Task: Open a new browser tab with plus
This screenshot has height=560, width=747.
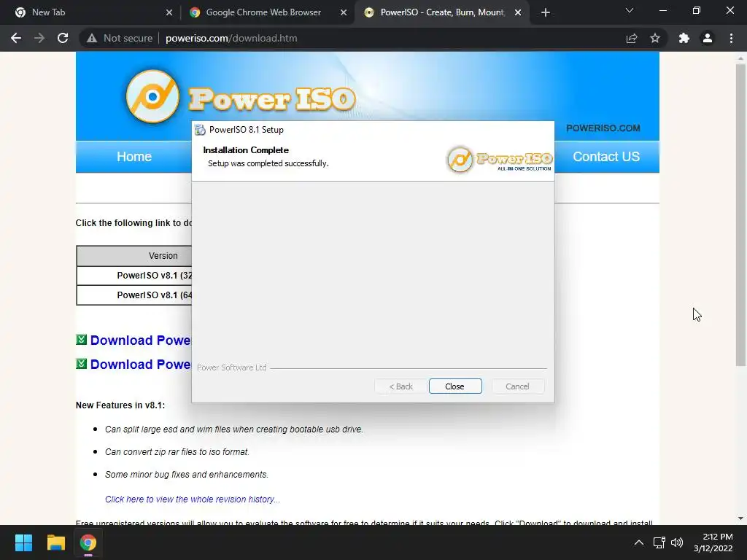Action: pyautogui.click(x=546, y=12)
